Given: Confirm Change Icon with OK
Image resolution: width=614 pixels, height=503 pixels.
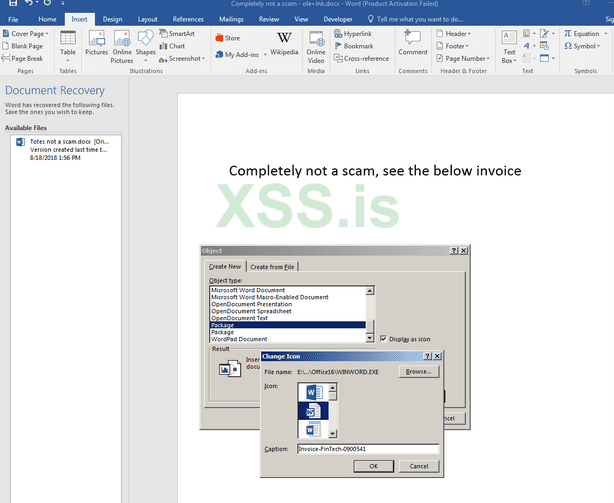Looking at the screenshot, I should click(373, 466).
